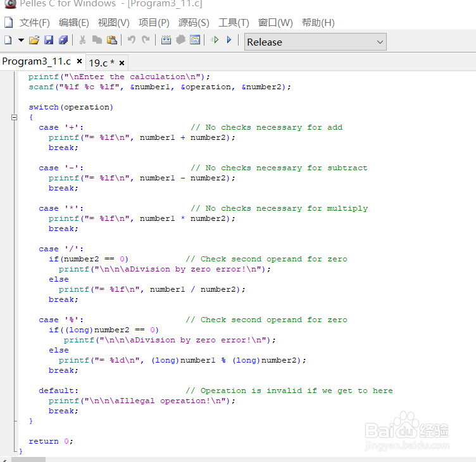This screenshot has height=462, width=476.
Task: Click the Undo arrow icon
Action: [x=132, y=40]
